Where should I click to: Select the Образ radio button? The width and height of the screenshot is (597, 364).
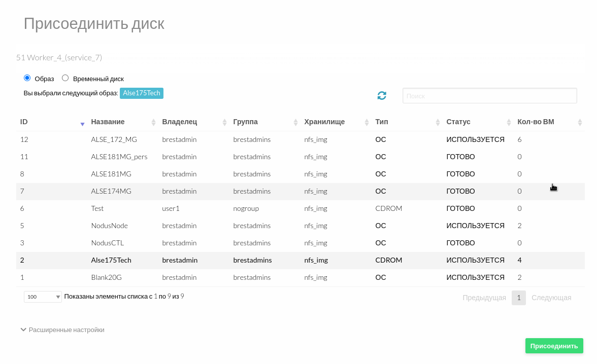pos(27,78)
